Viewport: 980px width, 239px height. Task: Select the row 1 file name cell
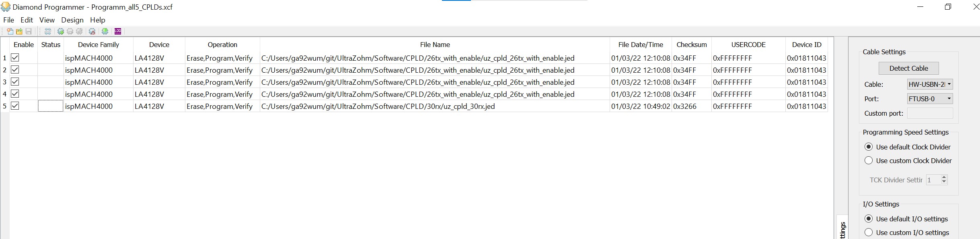(x=435, y=58)
